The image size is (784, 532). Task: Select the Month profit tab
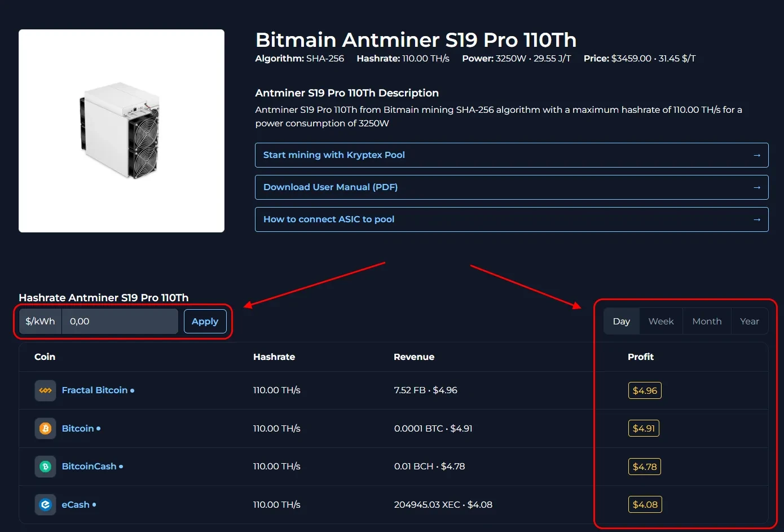click(707, 321)
